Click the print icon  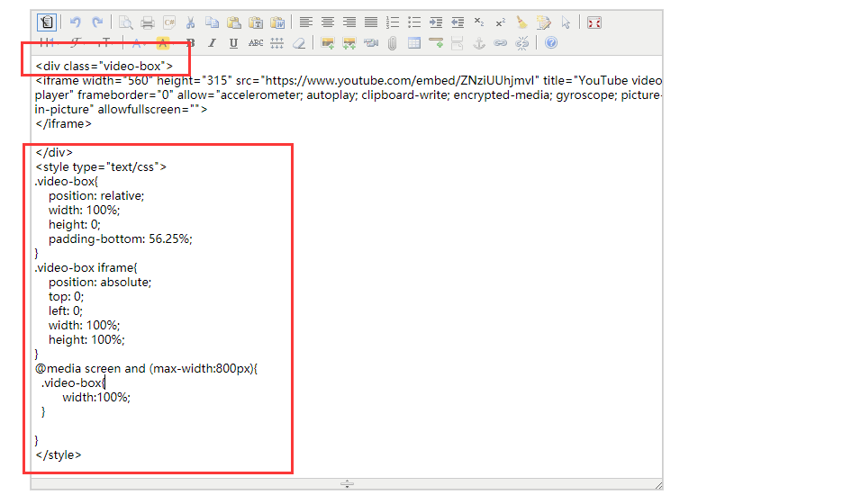click(x=148, y=22)
